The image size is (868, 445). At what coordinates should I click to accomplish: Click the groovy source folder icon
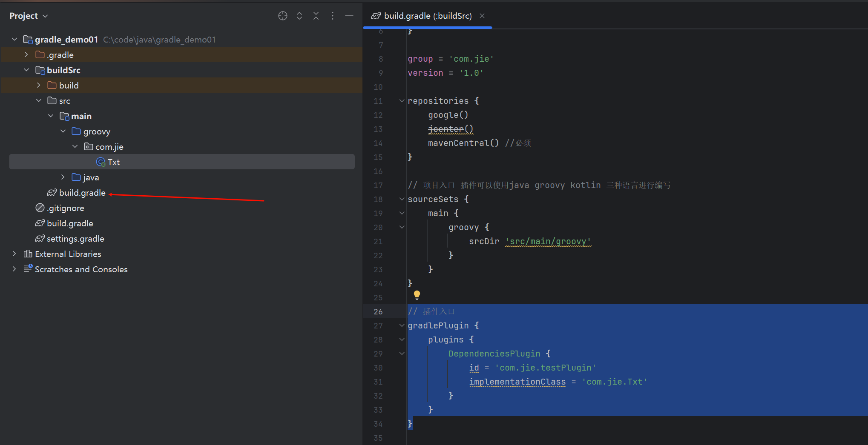(76, 131)
